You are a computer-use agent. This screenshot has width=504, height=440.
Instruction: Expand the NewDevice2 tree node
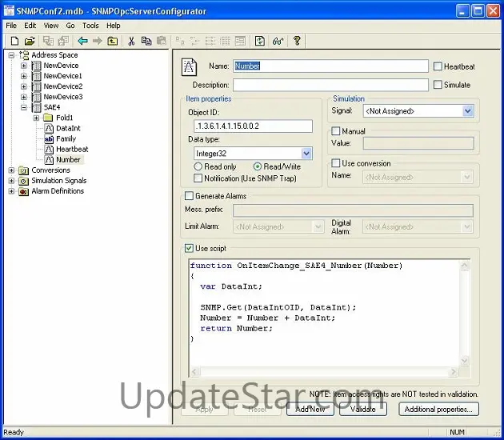pyautogui.click(x=24, y=86)
